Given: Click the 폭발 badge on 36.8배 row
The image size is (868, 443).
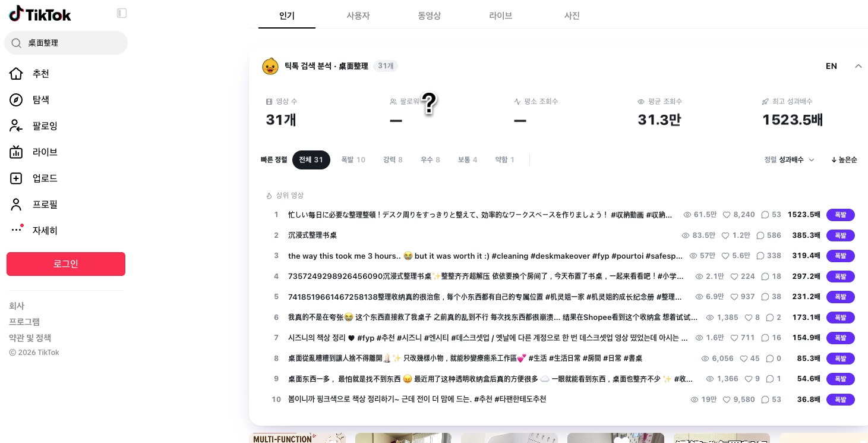Looking at the screenshot, I should [840, 400].
